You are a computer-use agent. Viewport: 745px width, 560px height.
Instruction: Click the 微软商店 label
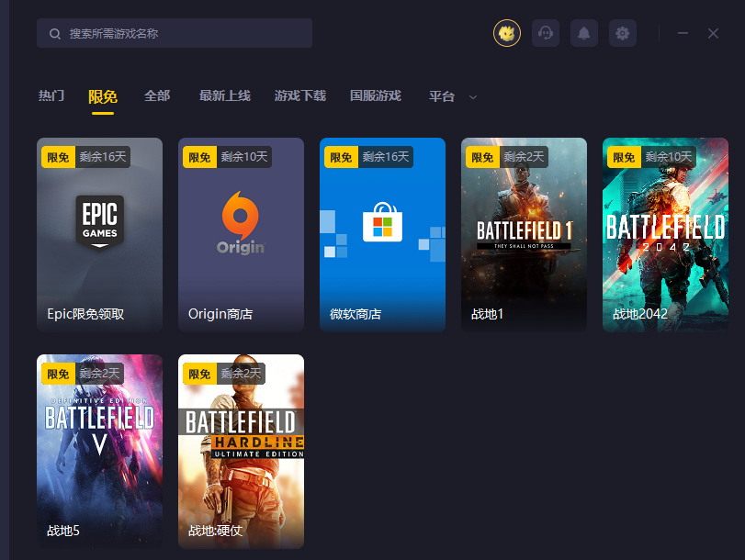[x=356, y=314]
